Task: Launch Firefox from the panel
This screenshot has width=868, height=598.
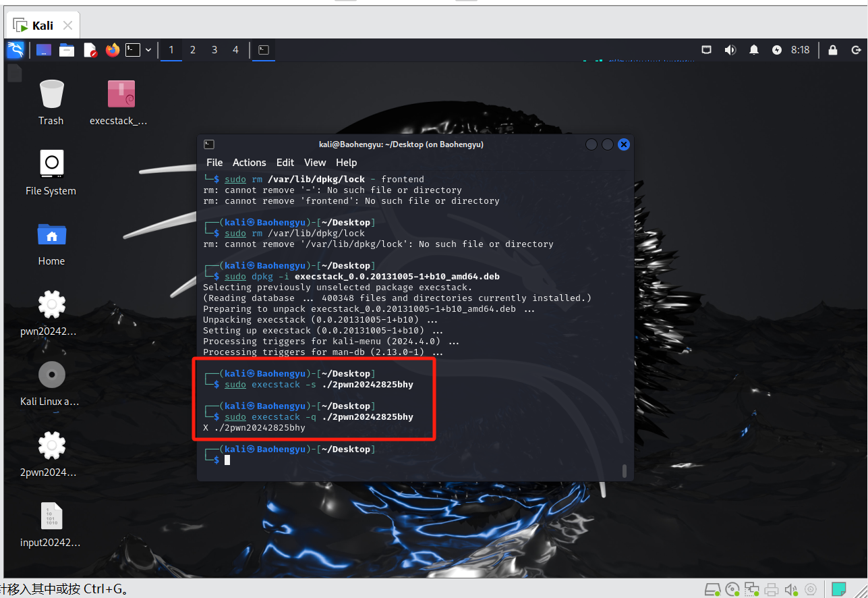Action: [113, 49]
